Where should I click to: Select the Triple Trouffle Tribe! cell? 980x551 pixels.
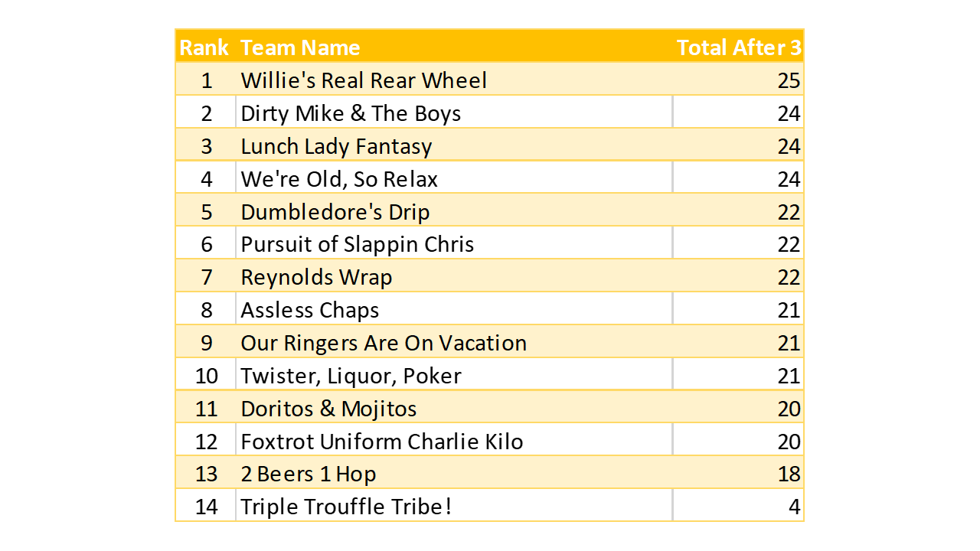(x=346, y=507)
